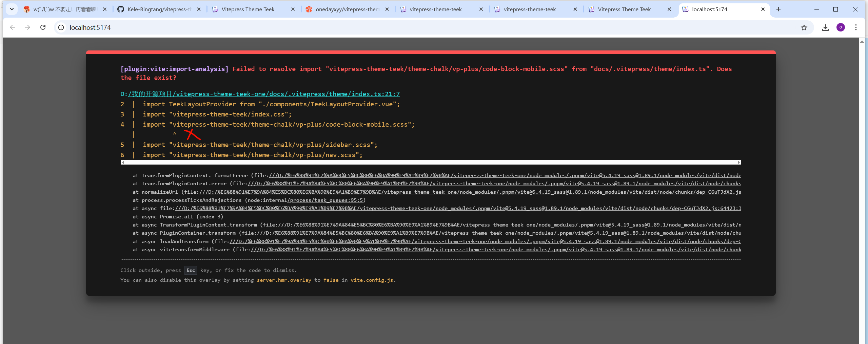Click the browser back arrow
Screen dimensions: 868x344
[x=13, y=27]
